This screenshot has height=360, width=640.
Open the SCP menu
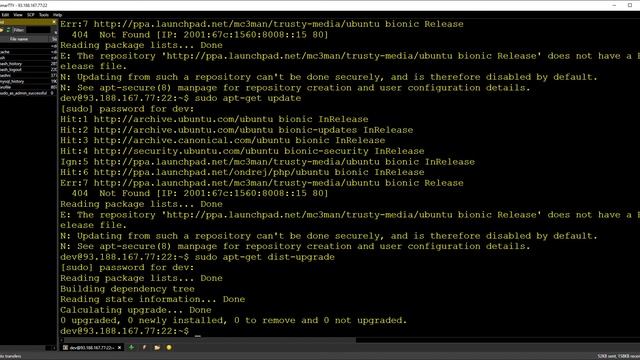tap(31, 15)
